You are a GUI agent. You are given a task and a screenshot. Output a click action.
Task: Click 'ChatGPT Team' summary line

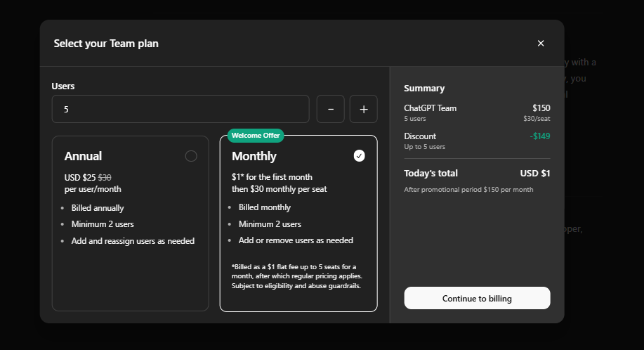[430, 108]
